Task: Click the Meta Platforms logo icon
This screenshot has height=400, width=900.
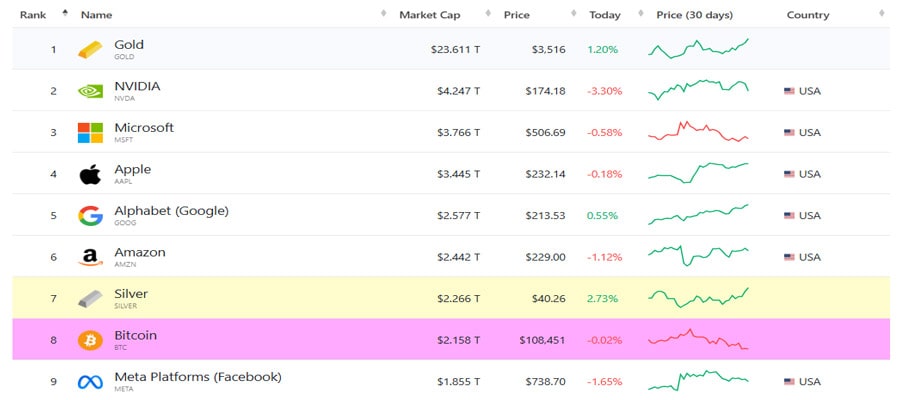Action: [90, 382]
